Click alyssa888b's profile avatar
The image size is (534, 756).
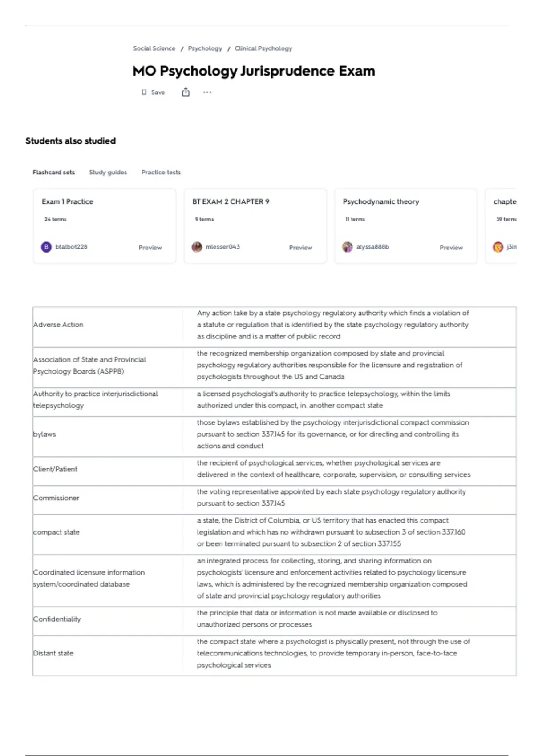pyautogui.click(x=347, y=247)
